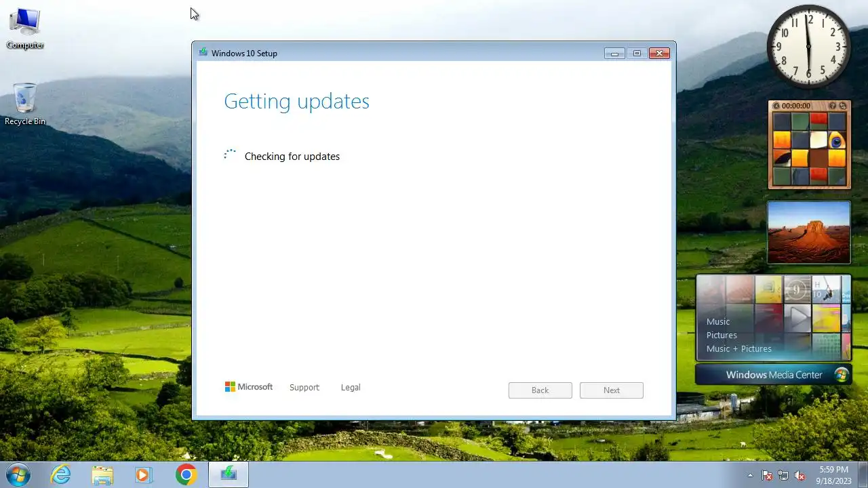Image resolution: width=868 pixels, height=488 pixels.
Task: Click the date 9/18/2023 in tray
Action: point(833,481)
